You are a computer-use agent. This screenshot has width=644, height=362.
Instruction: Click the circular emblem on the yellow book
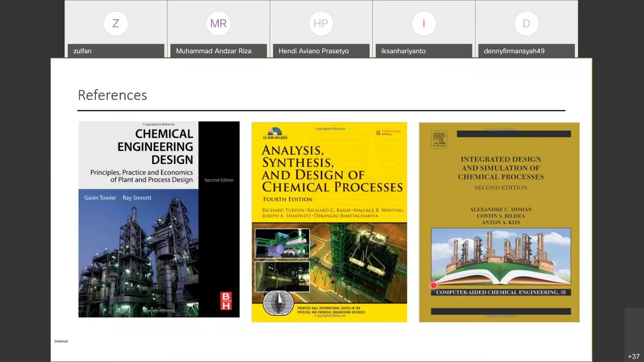[278, 303]
